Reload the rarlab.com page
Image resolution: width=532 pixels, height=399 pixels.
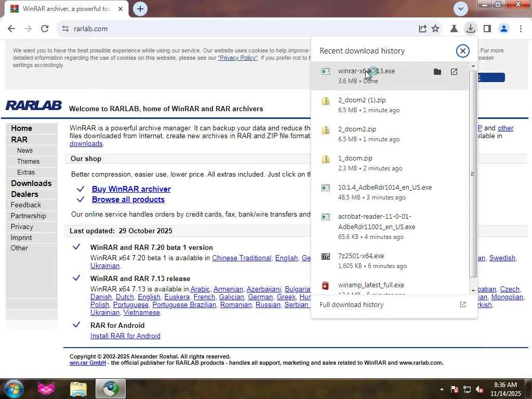tap(45, 29)
